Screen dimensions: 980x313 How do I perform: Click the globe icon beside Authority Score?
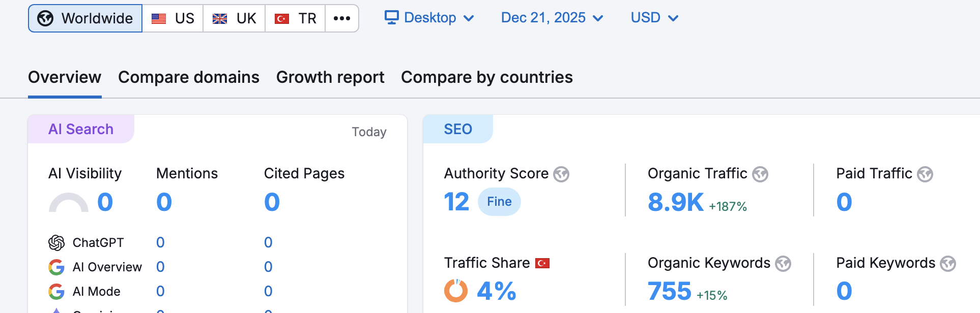tap(561, 174)
